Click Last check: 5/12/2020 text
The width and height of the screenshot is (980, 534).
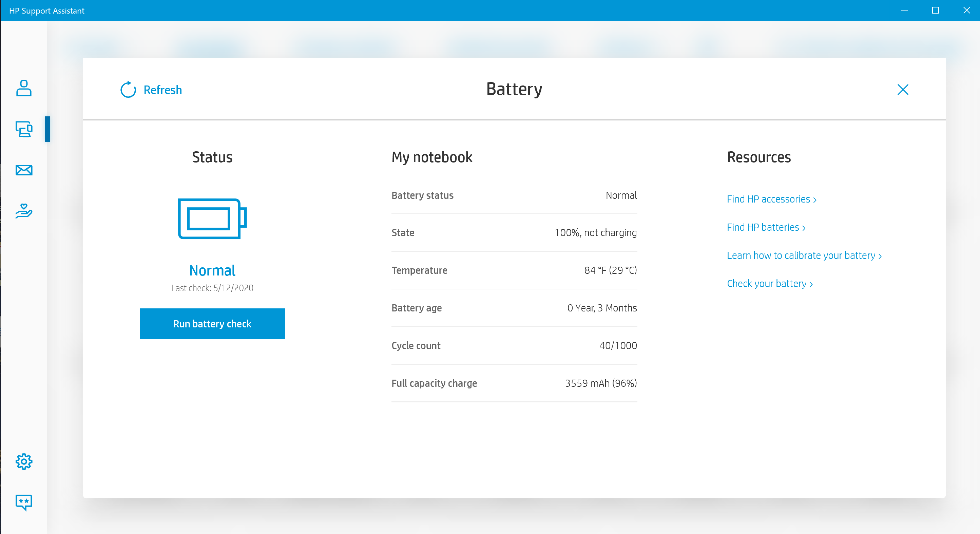coord(212,288)
